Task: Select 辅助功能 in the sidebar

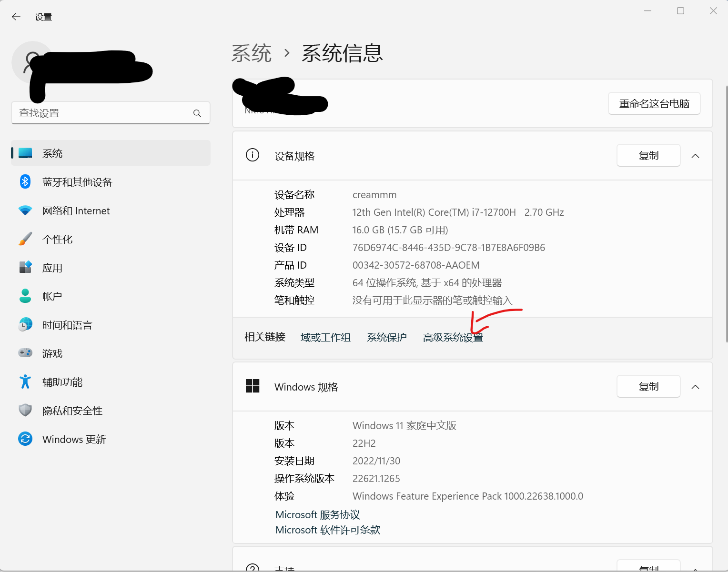Action: 62,382
